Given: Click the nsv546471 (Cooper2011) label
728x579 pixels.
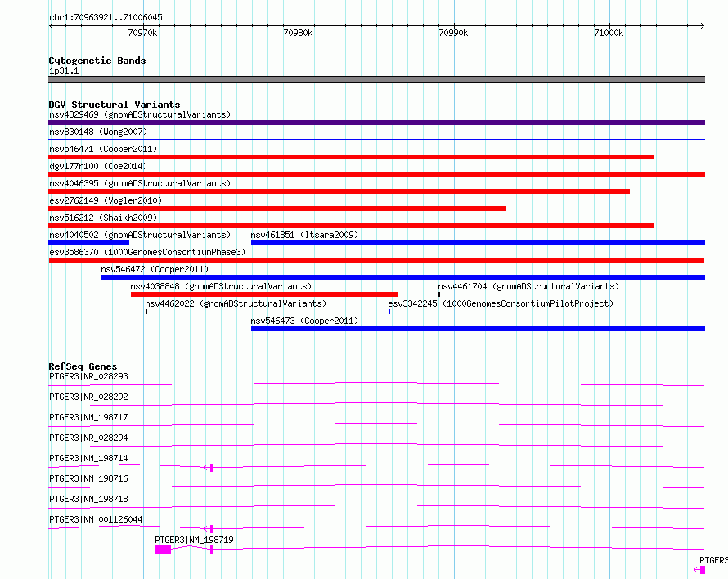Looking at the screenshot, I should 103,149.
